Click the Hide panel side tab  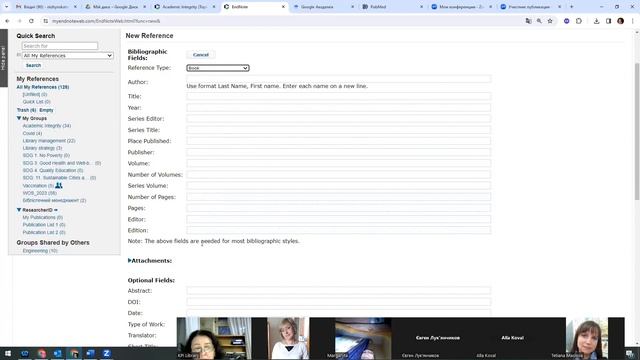click(x=4, y=58)
